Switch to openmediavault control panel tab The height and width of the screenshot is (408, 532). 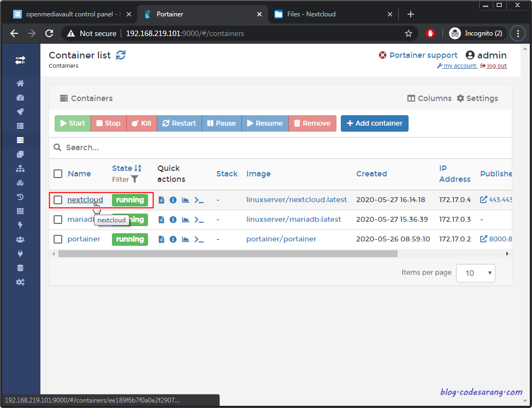(69, 14)
